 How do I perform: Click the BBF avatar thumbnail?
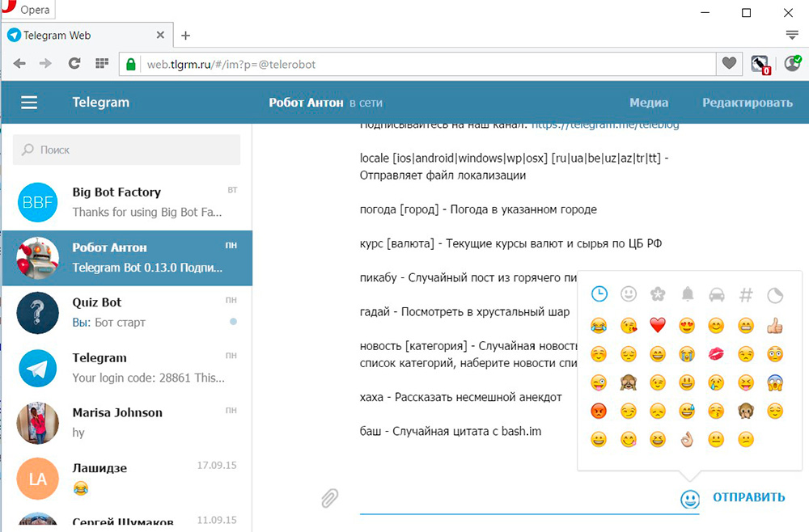coord(38,203)
